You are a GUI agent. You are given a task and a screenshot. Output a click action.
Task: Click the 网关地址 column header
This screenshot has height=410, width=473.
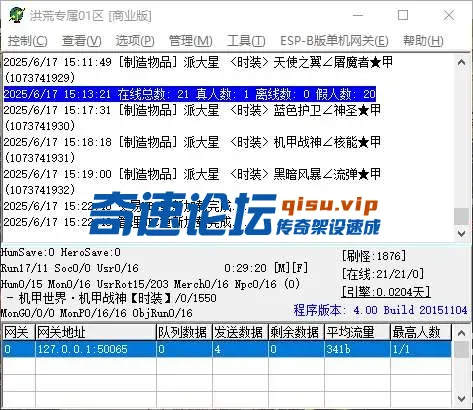(x=96, y=332)
